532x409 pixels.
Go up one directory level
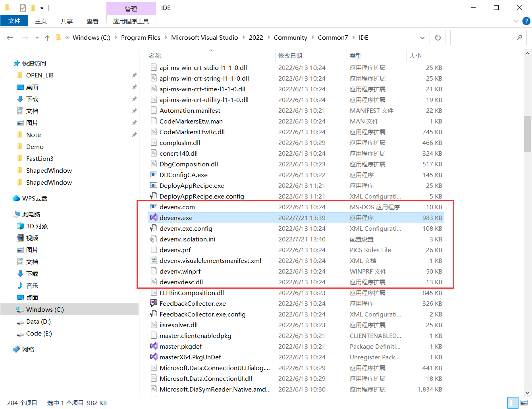point(47,38)
